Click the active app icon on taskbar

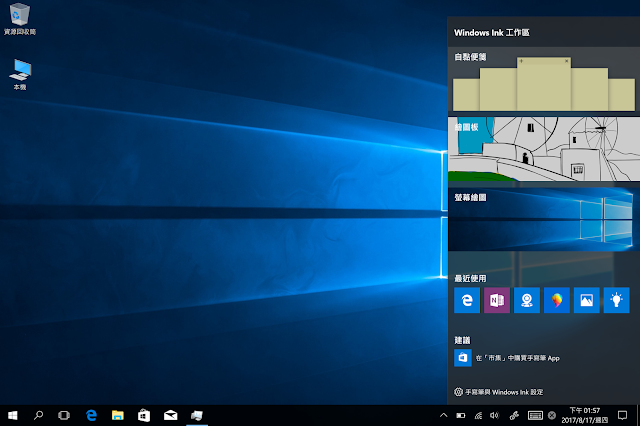click(197, 415)
